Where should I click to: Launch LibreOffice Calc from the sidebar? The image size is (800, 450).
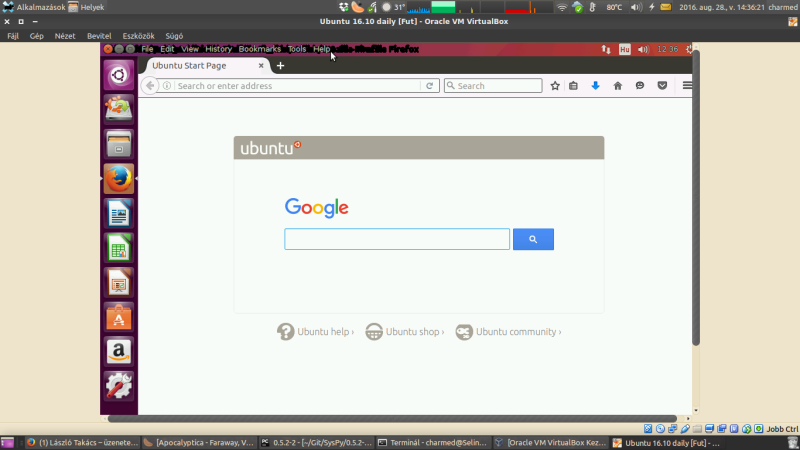(x=119, y=248)
